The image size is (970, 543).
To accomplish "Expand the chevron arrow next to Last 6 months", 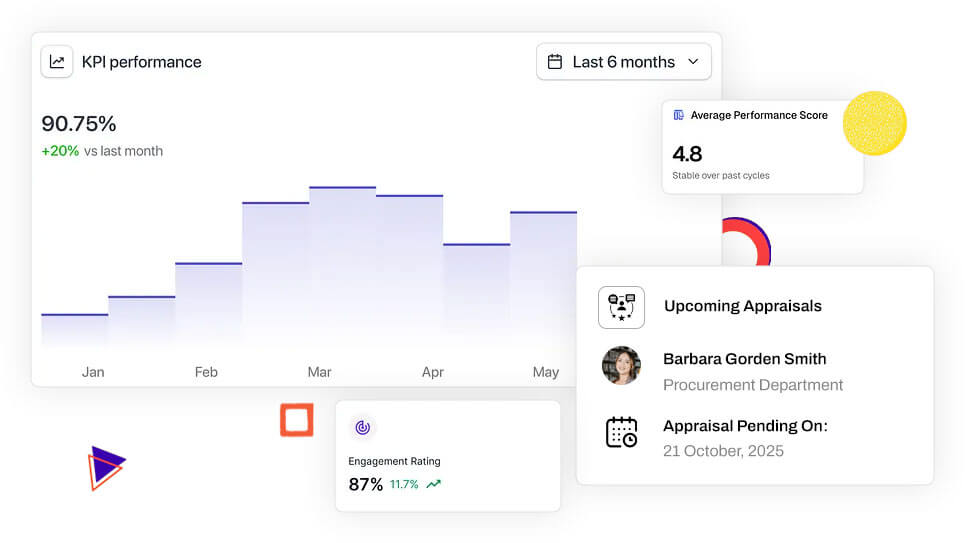I will [693, 62].
